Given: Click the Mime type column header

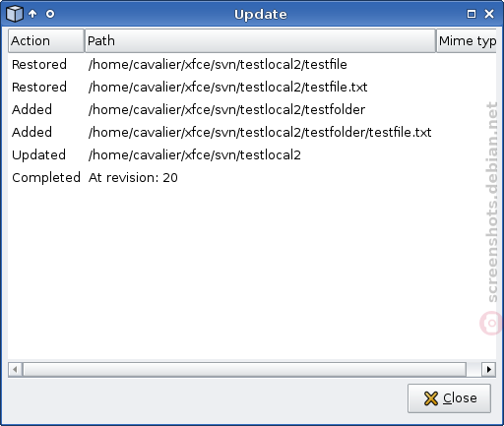Looking at the screenshot, I should (467, 40).
